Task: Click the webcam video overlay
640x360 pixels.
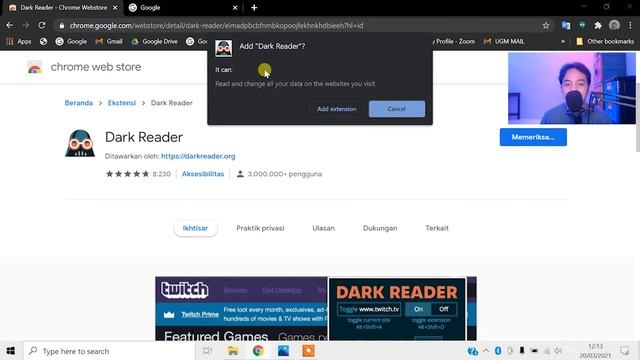Action: (x=571, y=88)
